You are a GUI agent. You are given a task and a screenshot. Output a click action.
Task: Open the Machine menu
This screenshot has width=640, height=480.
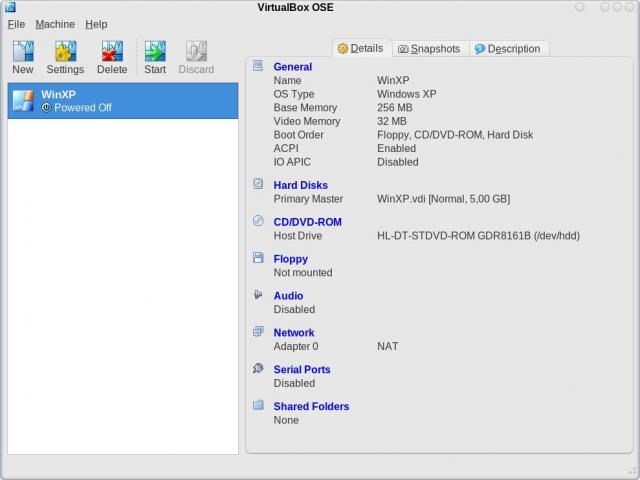55,24
